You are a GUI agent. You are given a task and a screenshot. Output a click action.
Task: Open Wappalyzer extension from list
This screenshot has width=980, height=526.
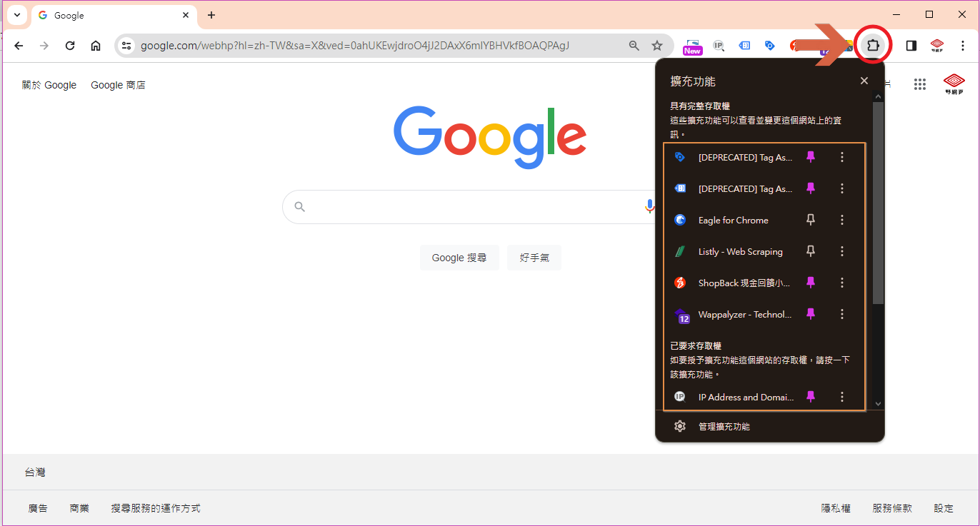(x=744, y=315)
